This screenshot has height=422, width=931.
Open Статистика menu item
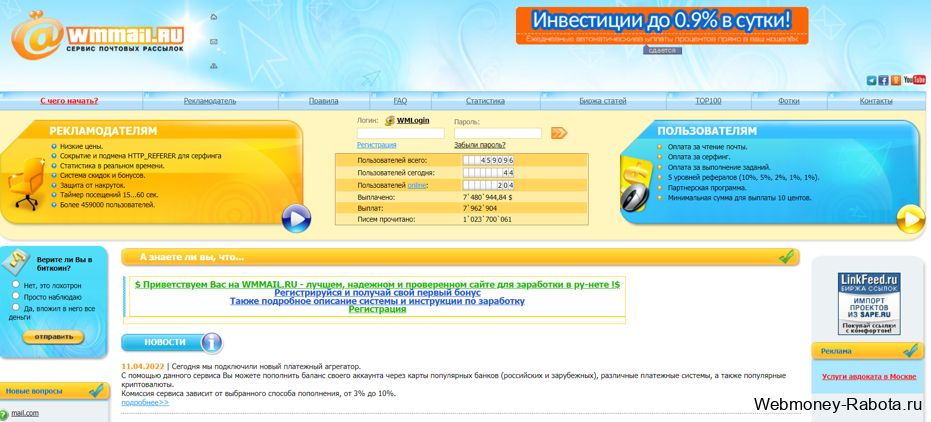coord(485,101)
